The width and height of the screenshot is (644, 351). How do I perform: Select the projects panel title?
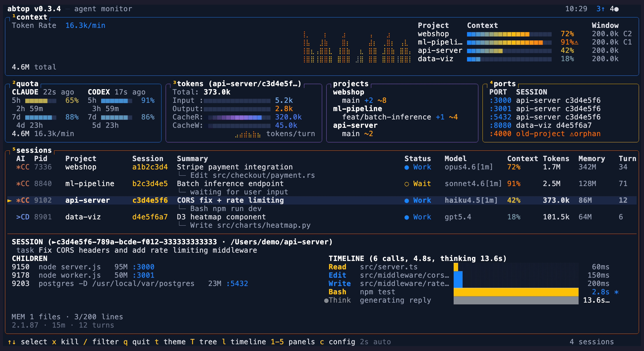click(x=351, y=84)
